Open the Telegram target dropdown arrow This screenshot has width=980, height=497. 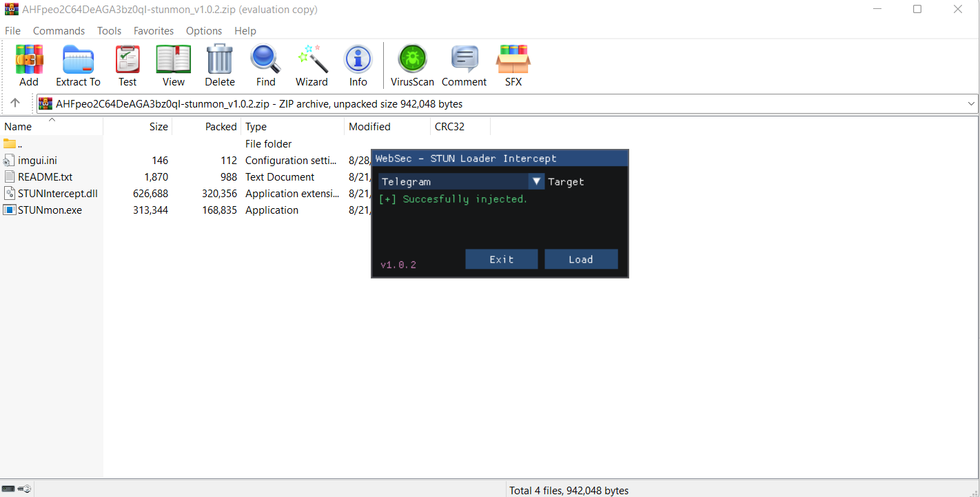tap(536, 181)
